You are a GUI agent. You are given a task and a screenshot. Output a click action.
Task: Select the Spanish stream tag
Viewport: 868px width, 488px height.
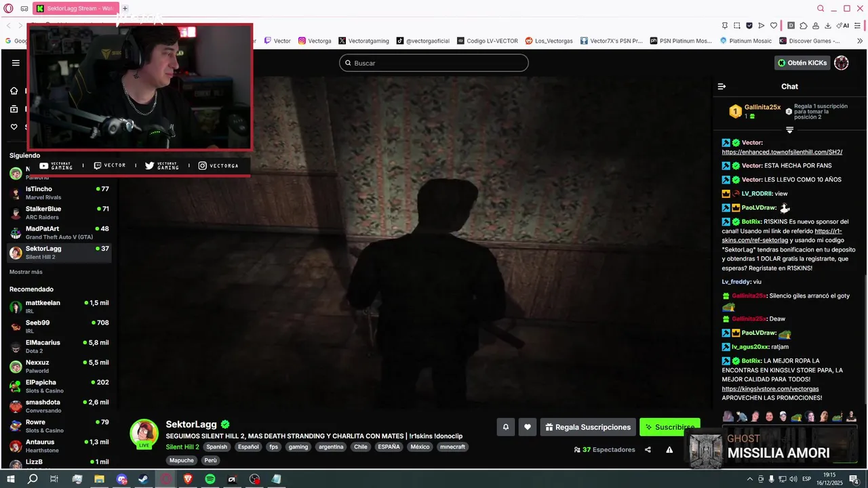click(x=217, y=447)
